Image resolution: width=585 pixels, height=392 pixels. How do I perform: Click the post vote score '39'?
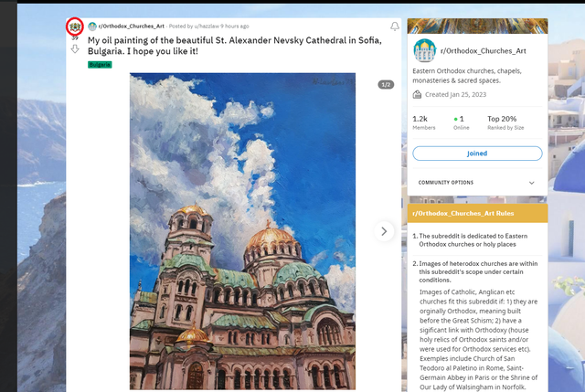click(x=75, y=38)
